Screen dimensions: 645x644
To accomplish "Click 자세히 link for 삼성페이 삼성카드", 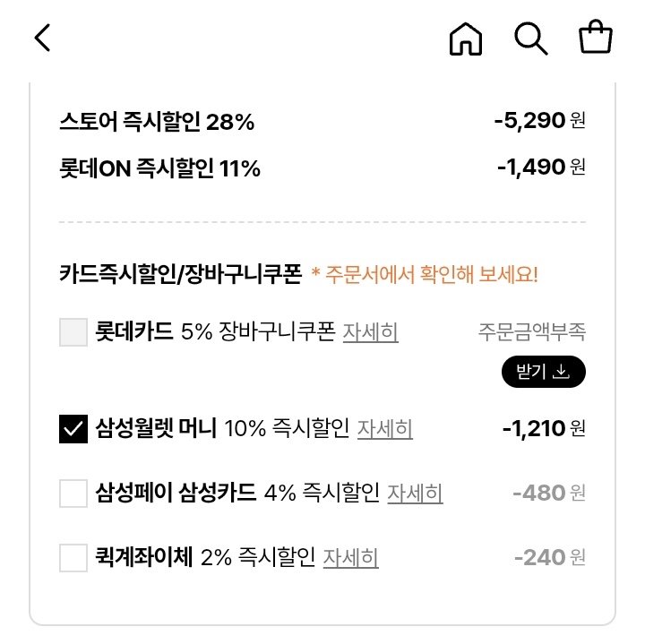I will point(415,494).
